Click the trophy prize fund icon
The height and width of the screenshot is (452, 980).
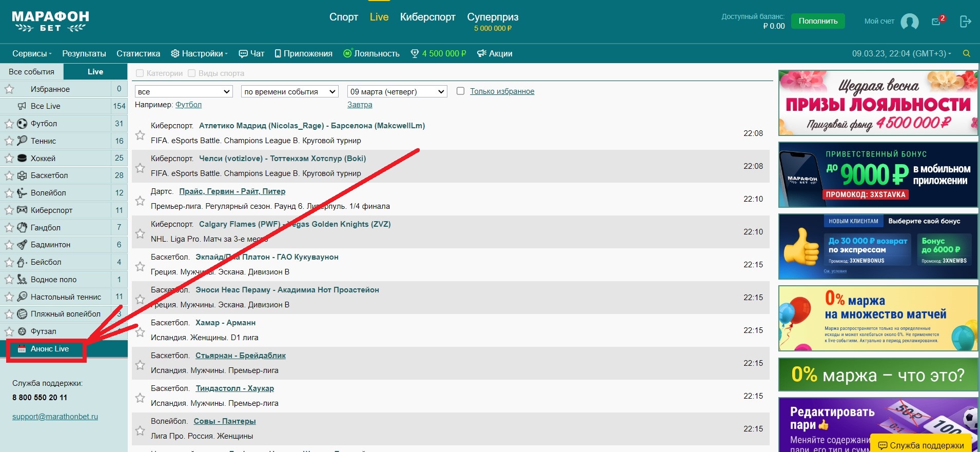click(x=415, y=53)
